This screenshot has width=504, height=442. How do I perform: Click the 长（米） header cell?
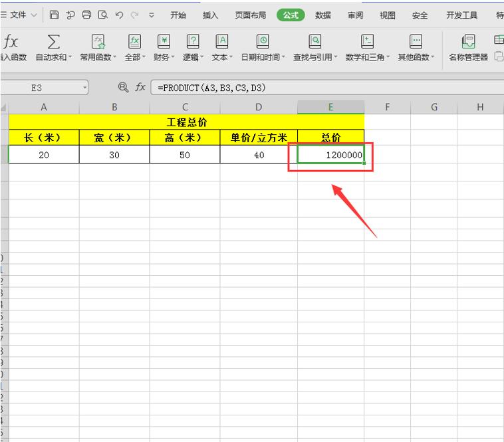pyautogui.click(x=44, y=138)
